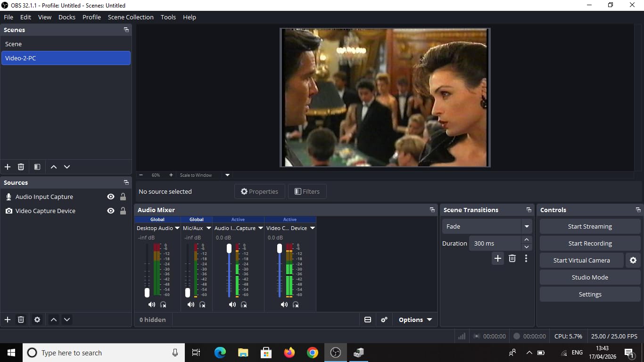Move scene down arrow in Scenes panel

(x=67, y=167)
